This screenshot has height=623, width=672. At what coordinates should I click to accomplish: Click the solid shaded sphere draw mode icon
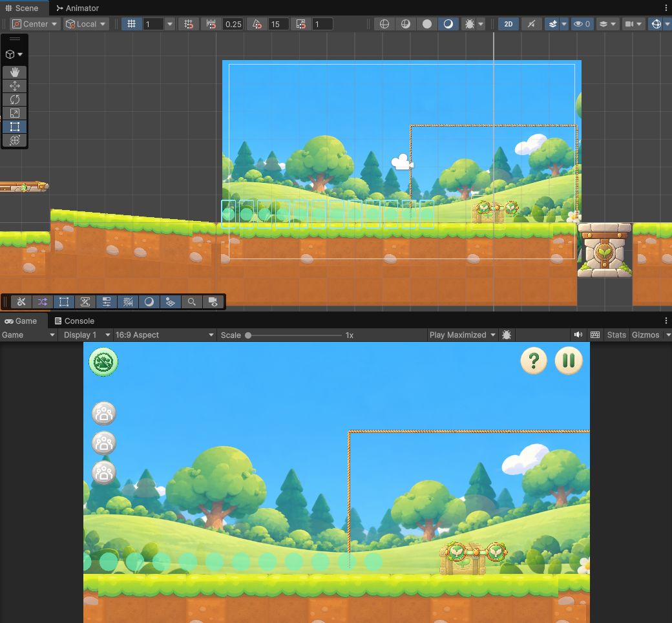click(427, 24)
